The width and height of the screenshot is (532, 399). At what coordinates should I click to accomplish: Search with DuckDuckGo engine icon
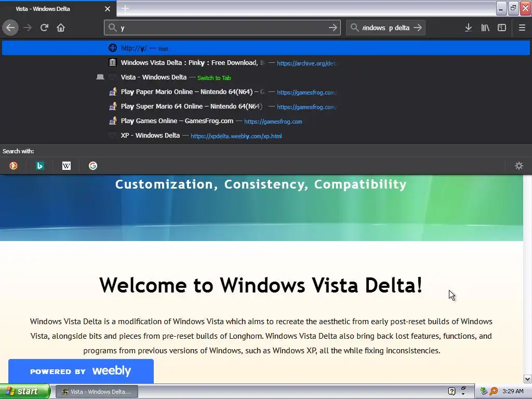click(x=14, y=166)
